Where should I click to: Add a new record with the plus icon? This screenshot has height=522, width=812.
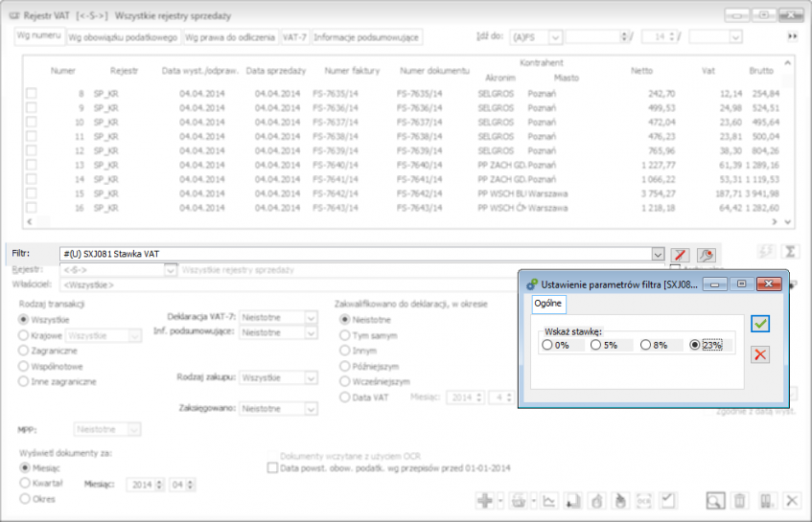(x=485, y=500)
